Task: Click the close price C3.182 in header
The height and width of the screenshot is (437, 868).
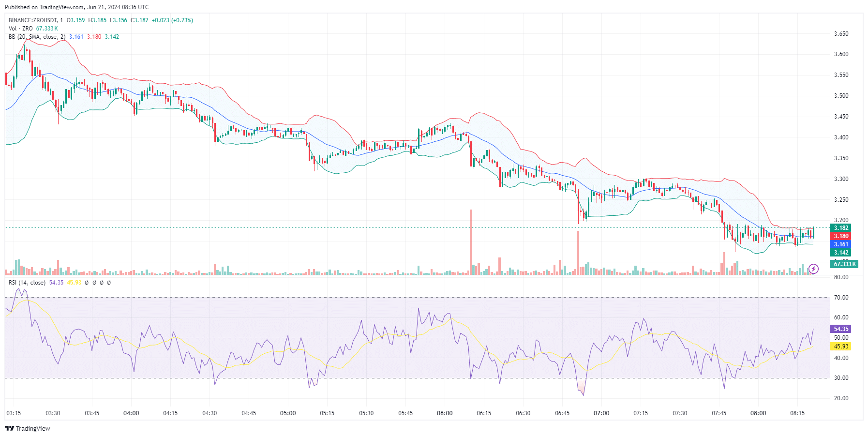Action: [139, 20]
